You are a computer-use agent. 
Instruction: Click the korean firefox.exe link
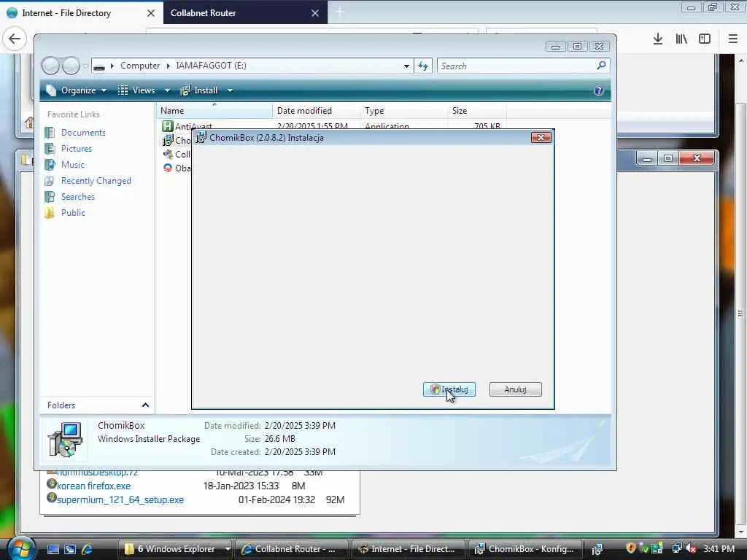click(93, 486)
